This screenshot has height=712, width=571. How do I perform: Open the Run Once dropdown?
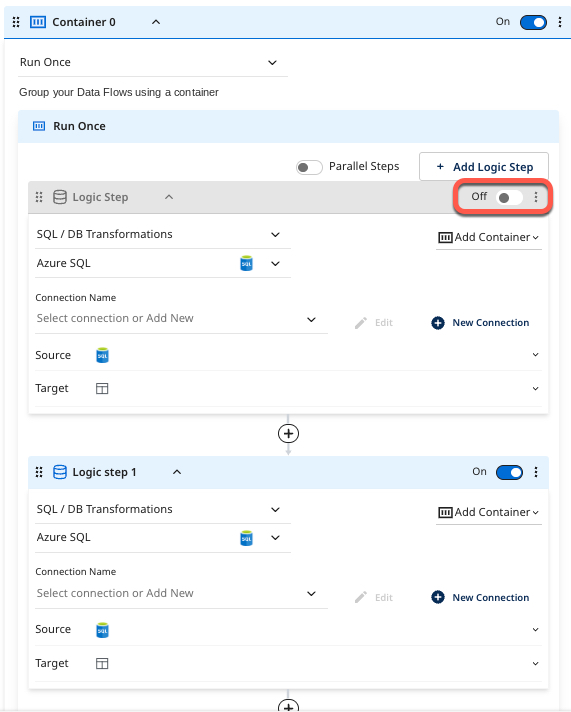(153, 63)
